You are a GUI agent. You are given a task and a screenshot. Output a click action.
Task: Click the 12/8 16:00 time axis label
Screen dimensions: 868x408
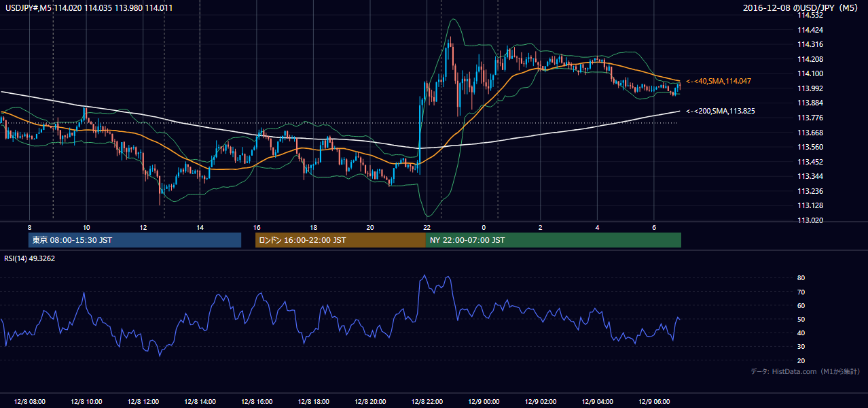(256, 402)
